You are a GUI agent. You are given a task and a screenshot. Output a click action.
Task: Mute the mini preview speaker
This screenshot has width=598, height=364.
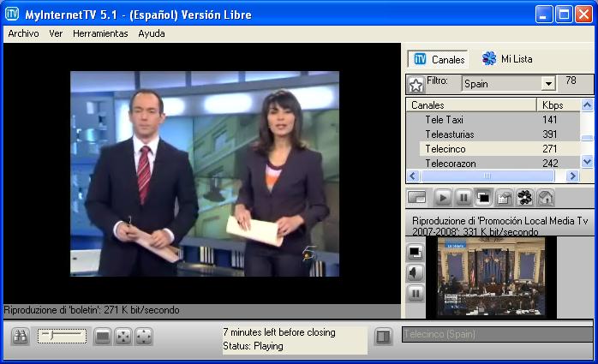[415, 273]
